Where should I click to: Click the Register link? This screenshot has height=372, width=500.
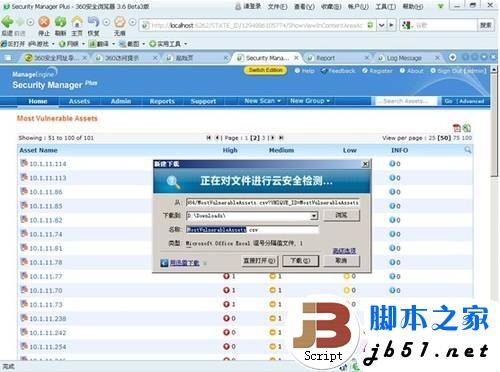(x=377, y=71)
